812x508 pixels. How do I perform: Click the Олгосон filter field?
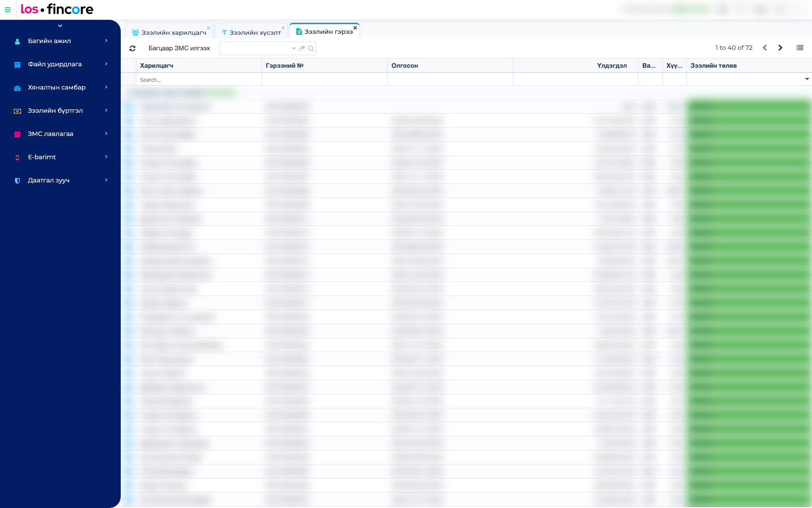click(x=450, y=79)
